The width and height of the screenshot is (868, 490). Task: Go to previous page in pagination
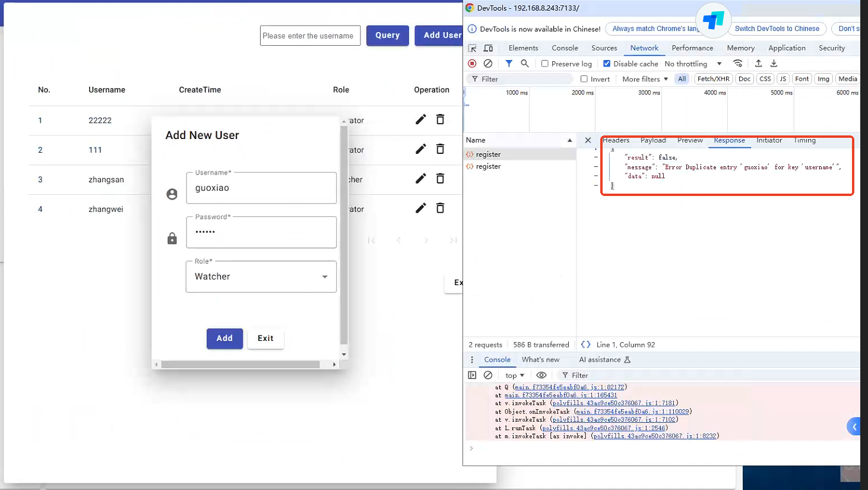[x=398, y=240]
